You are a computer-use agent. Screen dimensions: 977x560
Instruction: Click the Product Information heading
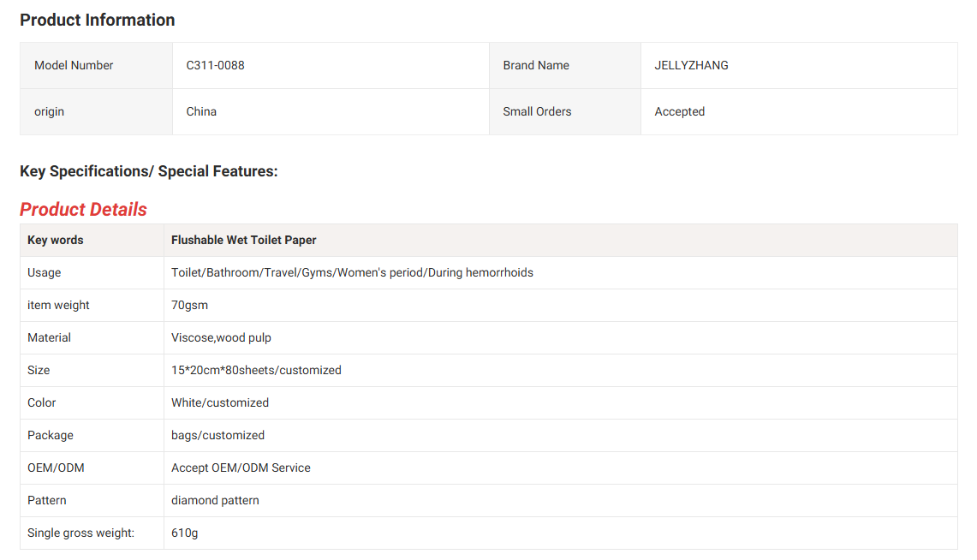click(x=98, y=20)
